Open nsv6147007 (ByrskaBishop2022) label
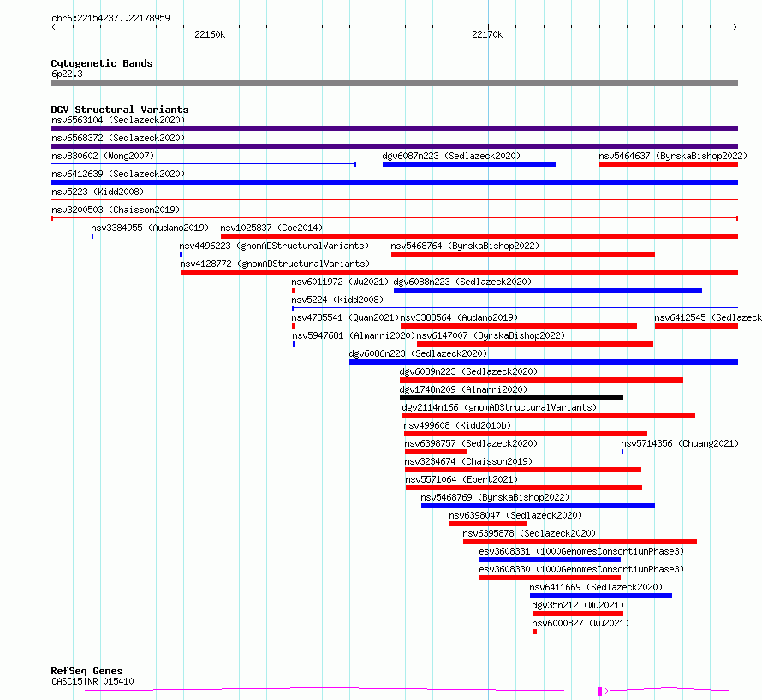The width and height of the screenshot is (762, 700). pyautogui.click(x=491, y=335)
